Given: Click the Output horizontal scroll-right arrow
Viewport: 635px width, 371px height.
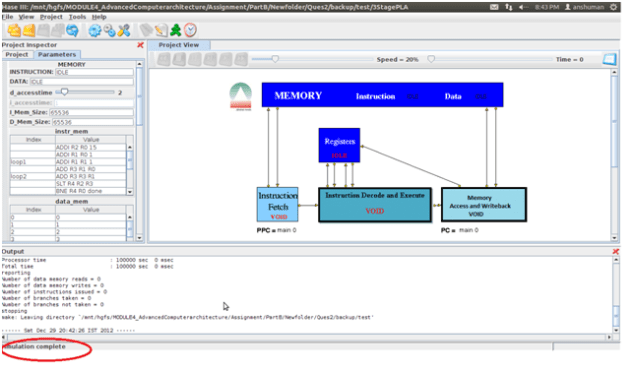Looking at the screenshot, I should 609,337.
